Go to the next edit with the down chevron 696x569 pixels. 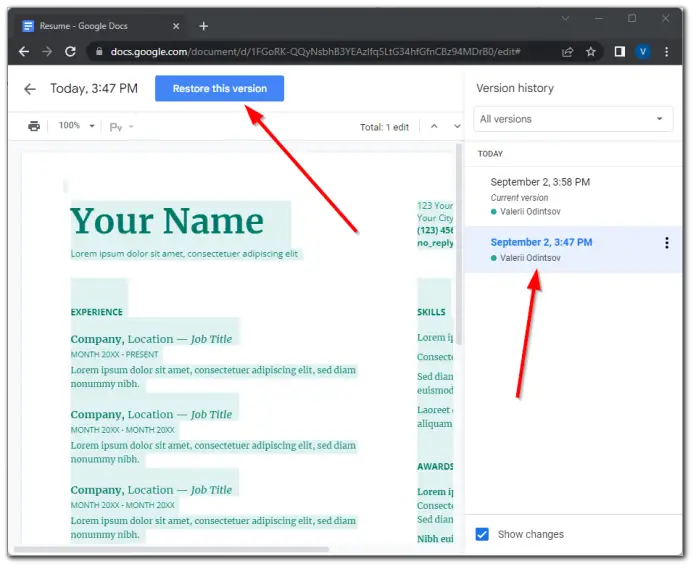pos(457,126)
